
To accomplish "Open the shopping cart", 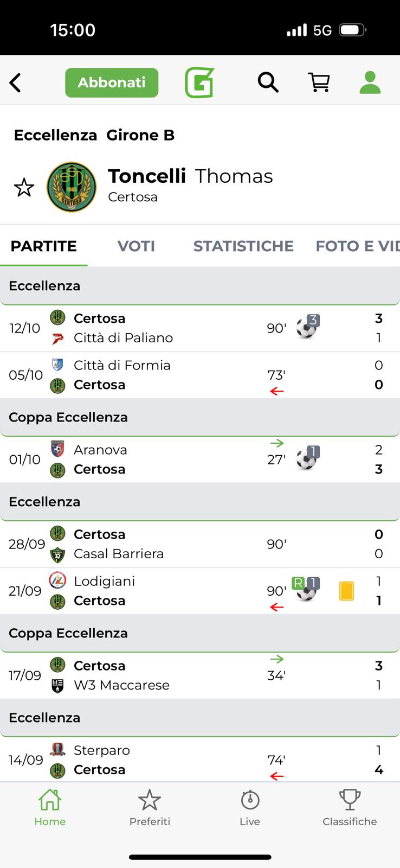I will [319, 82].
